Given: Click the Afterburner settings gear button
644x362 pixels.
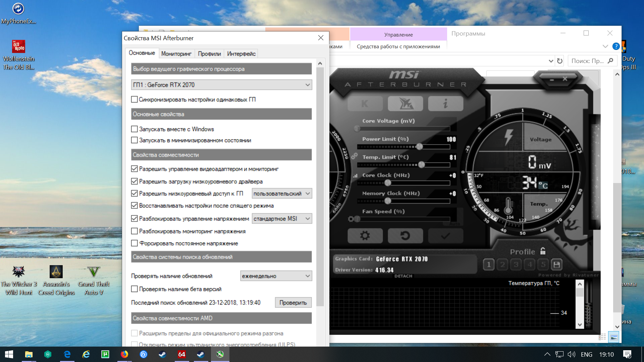Looking at the screenshot, I should pyautogui.click(x=365, y=236).
